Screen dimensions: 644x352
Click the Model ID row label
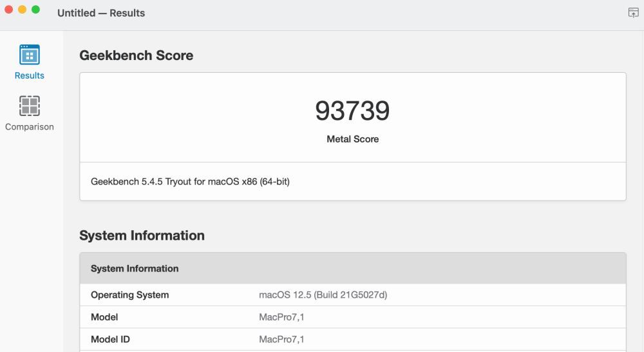click(110, 339)
